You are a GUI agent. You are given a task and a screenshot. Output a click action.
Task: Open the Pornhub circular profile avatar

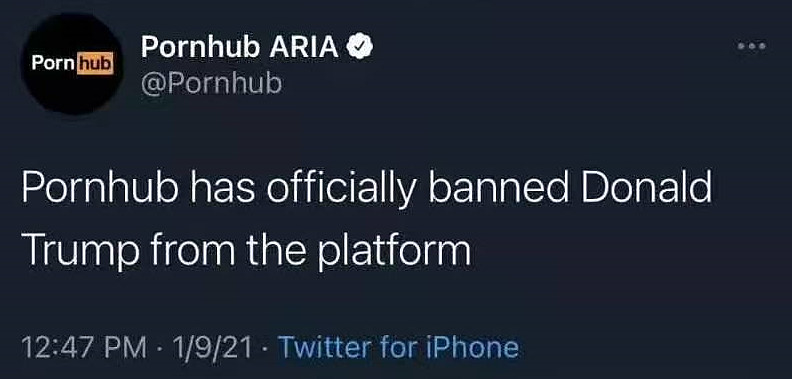click(x=72, y=64)
